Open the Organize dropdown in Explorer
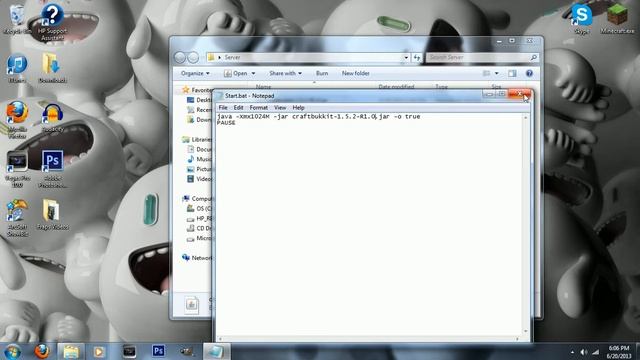This screenshot has height=360, width=640. tap(195, 73)
